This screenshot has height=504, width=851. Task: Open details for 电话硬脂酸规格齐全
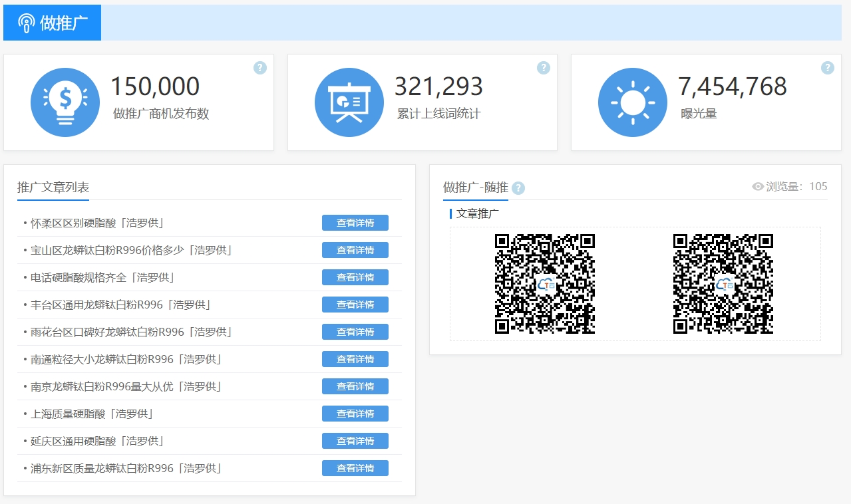pos(355,277)
